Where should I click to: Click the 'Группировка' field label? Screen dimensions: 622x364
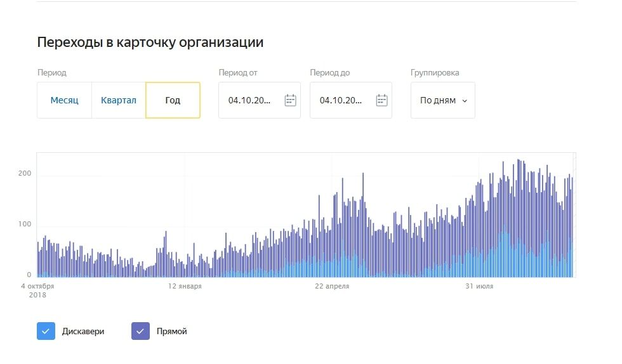[x=435, y=73]
